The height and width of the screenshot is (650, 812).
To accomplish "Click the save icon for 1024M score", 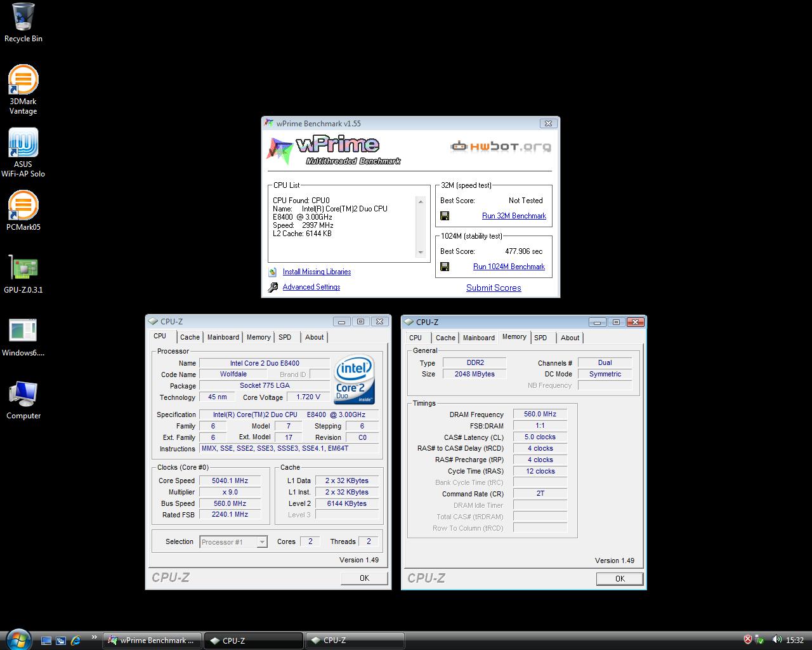I will pos(445,267).
